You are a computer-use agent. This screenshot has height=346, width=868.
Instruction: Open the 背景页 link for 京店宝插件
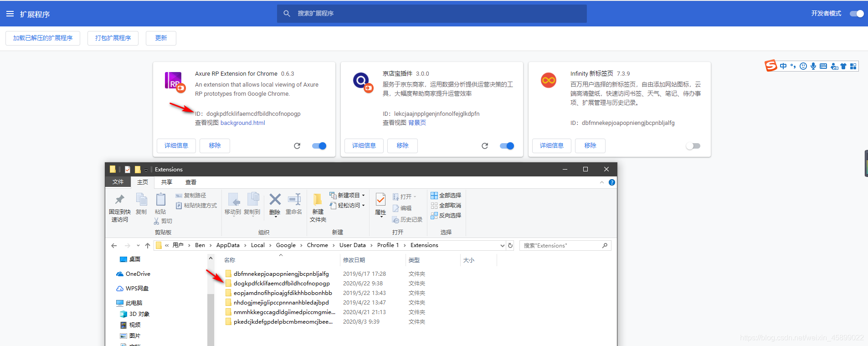pyautogui.click(x=417, y=123)
